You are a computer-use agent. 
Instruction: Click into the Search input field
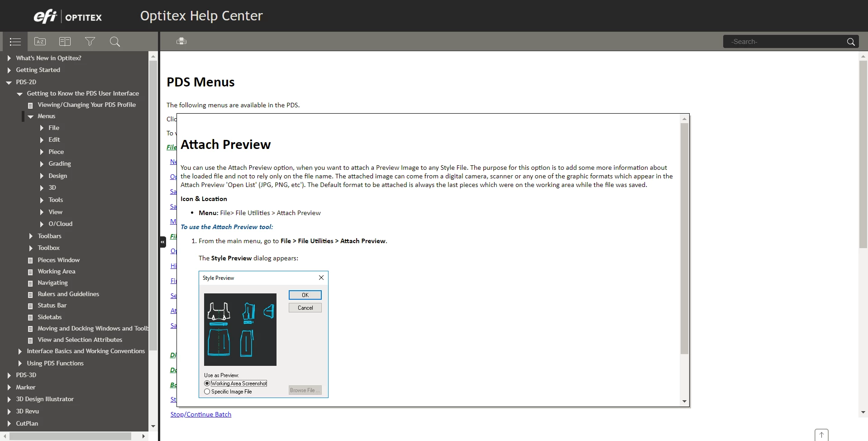(785, 42)
